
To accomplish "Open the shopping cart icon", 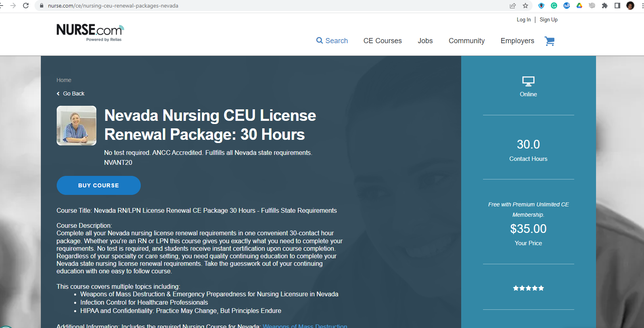I will pos(550,41).
